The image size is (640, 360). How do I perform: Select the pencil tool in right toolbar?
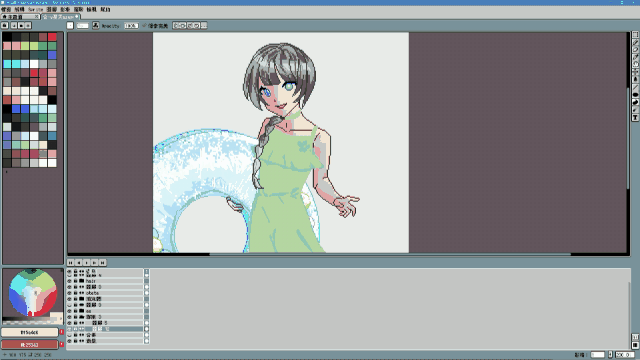[x=635, y=42]
